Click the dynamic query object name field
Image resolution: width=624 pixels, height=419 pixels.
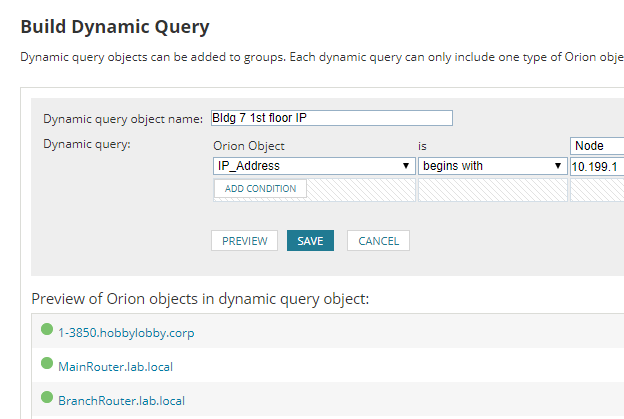point(331,118)
